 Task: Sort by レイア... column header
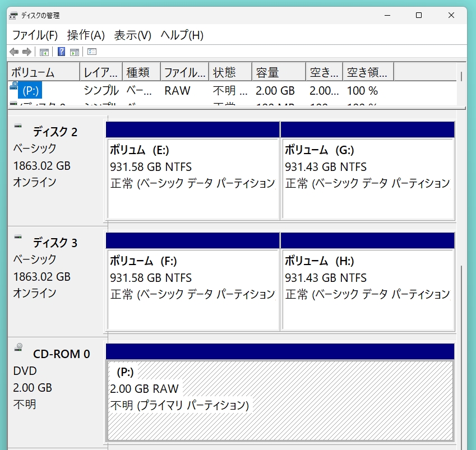101,72
